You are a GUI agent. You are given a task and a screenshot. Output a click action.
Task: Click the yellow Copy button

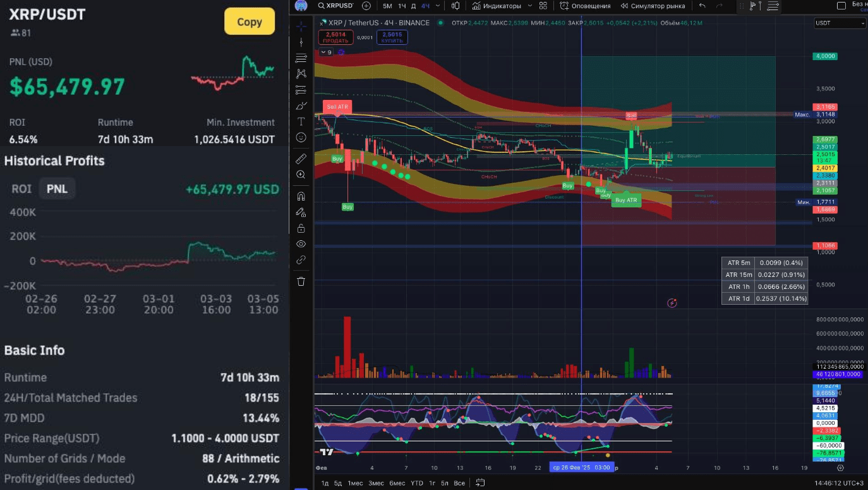250,21
